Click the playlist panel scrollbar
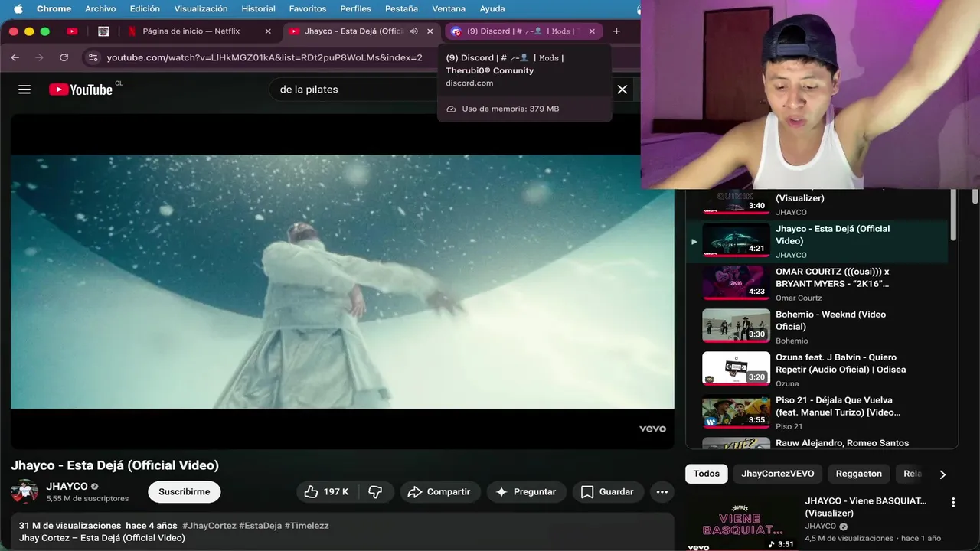Image resolution: width=980 pixels, height=551 pixels. 953,217
